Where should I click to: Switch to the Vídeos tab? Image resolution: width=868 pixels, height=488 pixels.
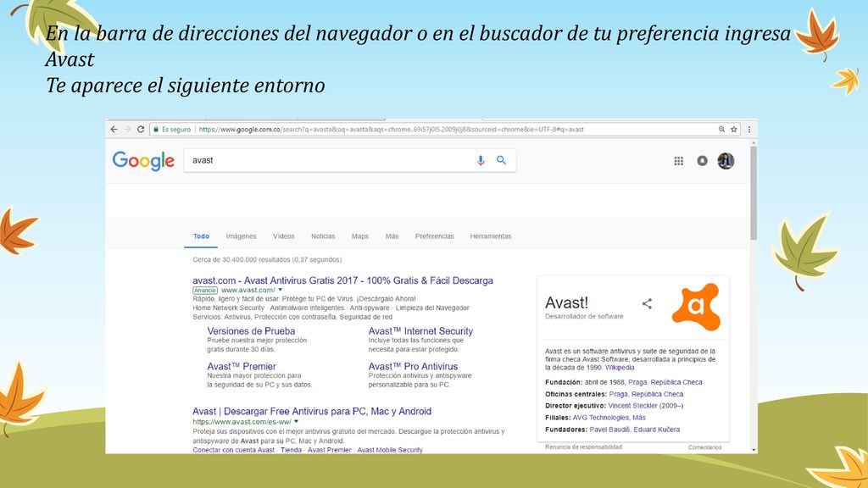[283, 236]
